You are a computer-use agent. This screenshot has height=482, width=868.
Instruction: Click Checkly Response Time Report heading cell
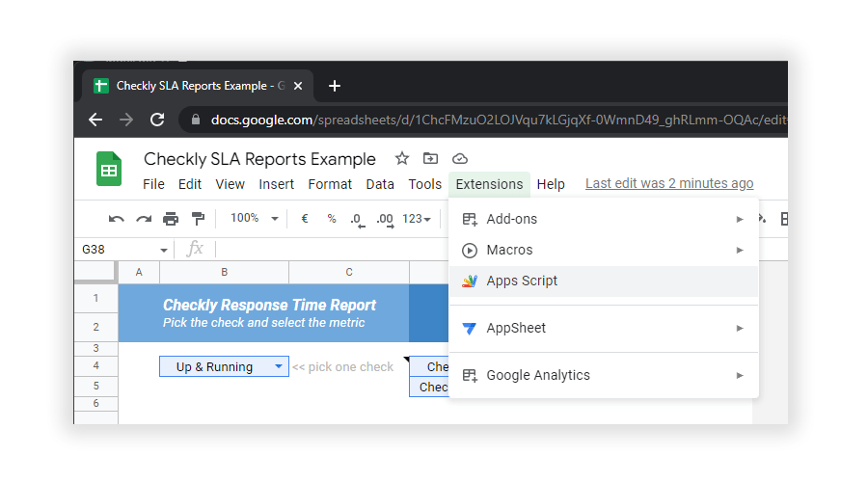(269, 305)
